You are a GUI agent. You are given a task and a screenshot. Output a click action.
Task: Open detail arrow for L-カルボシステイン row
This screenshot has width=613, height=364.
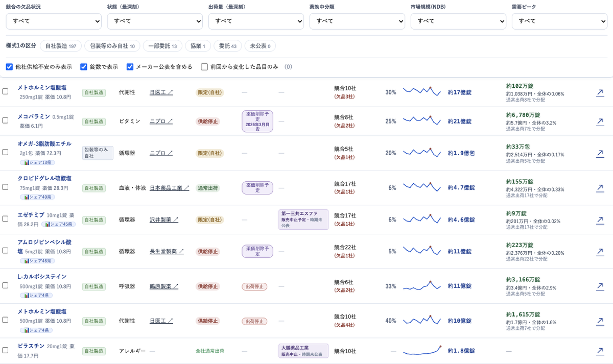click(x=600, y=286)
